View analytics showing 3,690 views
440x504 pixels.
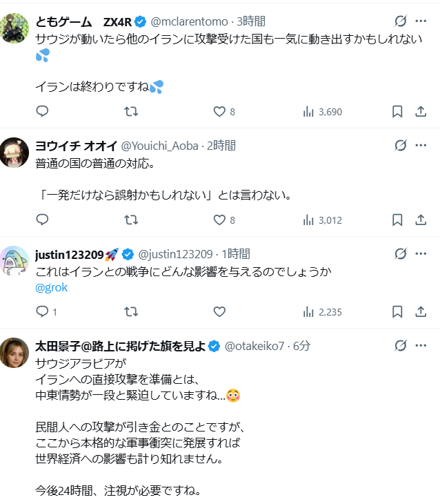(x=322, y=111)
